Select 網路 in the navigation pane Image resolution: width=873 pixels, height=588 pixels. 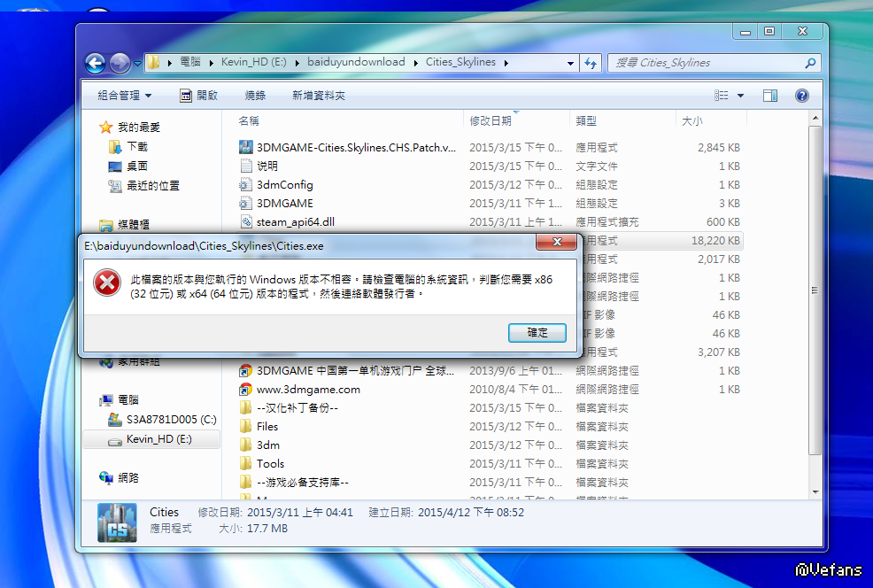click(128, 478)
